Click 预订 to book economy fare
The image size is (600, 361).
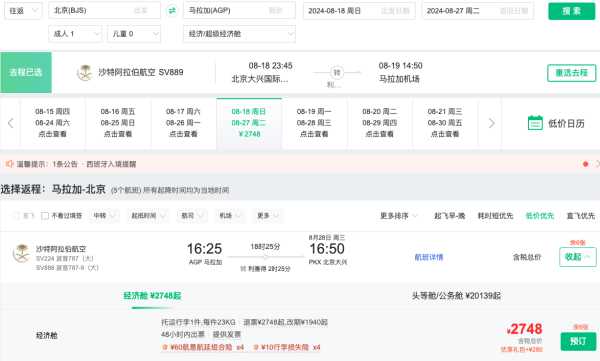click(578, 341)
